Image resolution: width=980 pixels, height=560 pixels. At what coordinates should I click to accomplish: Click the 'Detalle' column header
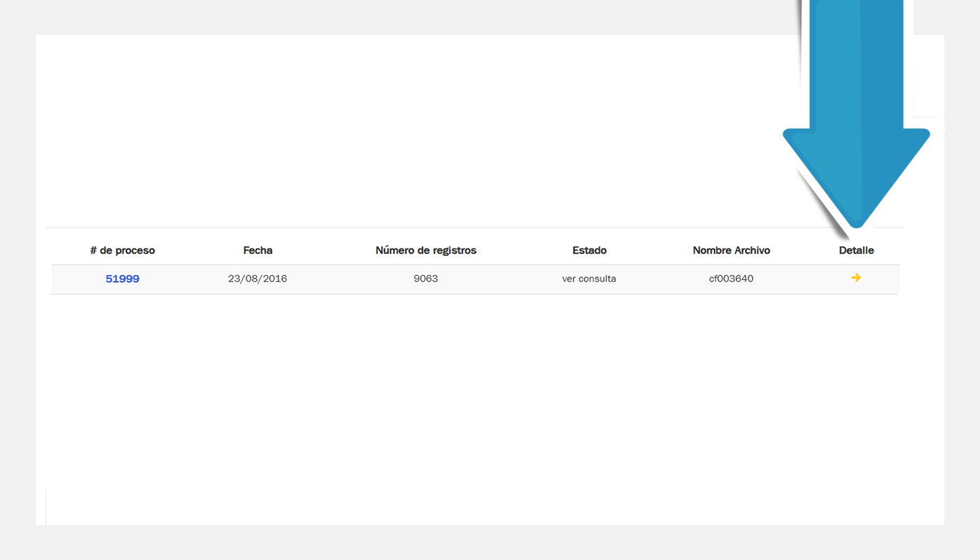pos(857,251)
